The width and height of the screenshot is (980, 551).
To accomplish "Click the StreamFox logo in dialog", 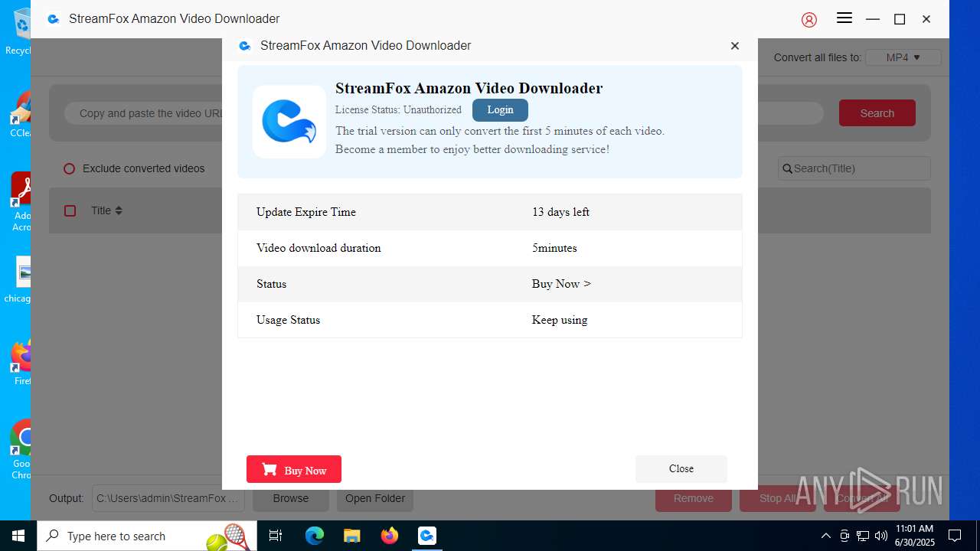I will [x=289, y=122].
